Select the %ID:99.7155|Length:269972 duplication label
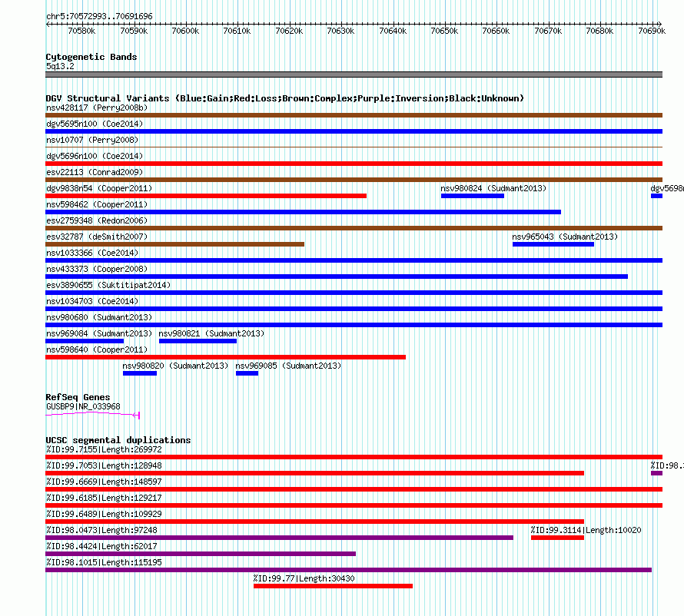Viewport: 684px width, 616px height. point(104,449)
